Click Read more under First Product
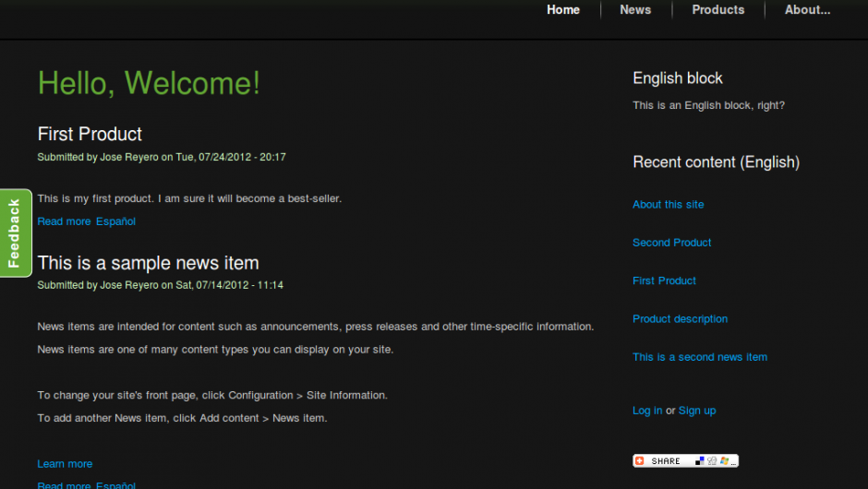The image size is (868, 489). pos(64,221)
